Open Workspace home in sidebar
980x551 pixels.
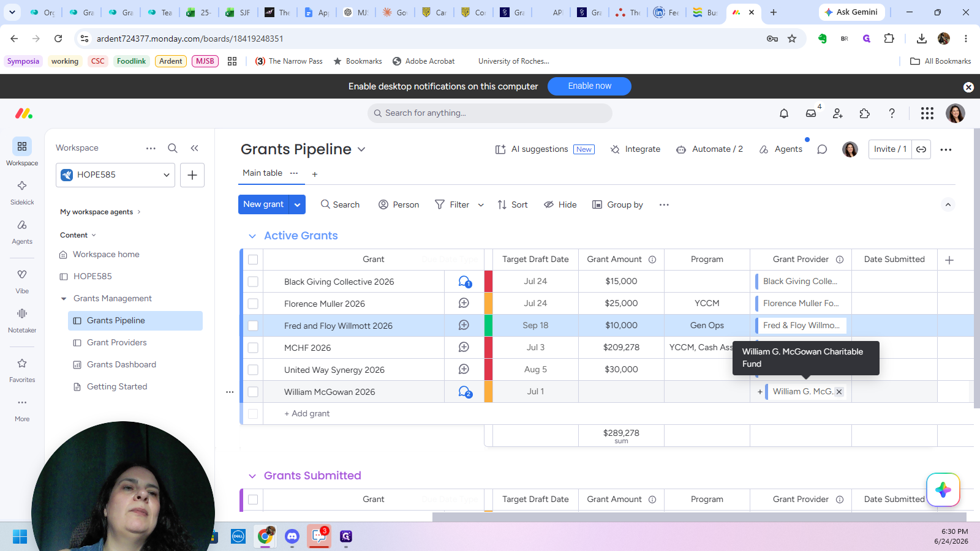point(106,255)
